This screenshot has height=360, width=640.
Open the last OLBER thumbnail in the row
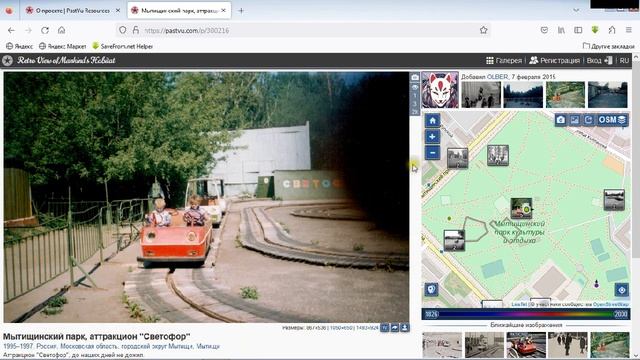tap(607, 95)
